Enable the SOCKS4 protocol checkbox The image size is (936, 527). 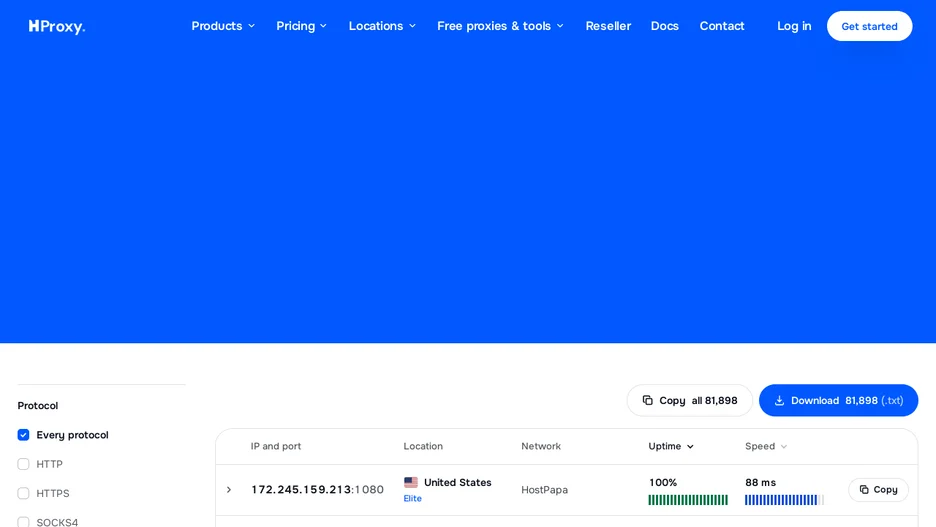point(23,522)
